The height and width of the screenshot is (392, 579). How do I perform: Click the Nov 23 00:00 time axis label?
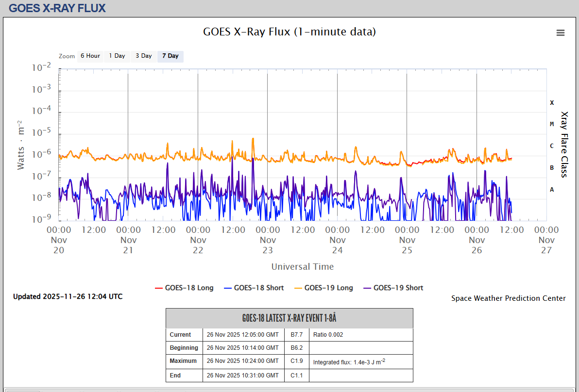coord(268,240)
